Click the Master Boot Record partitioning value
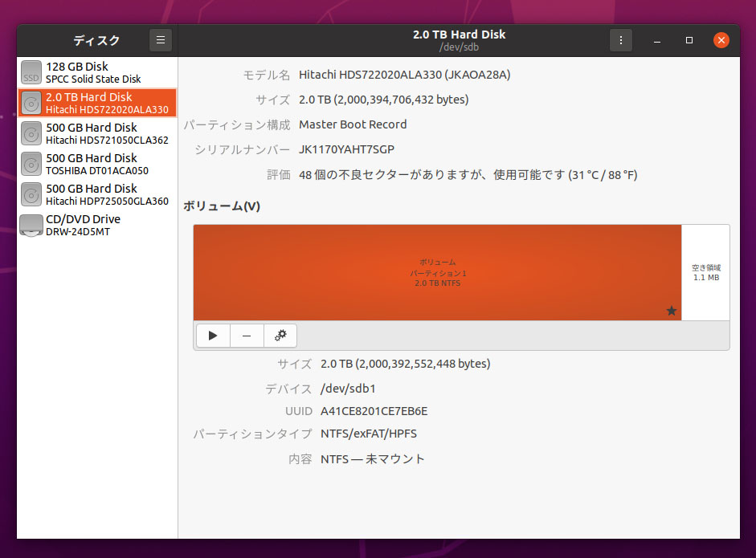756x558 pixels. 353,124
